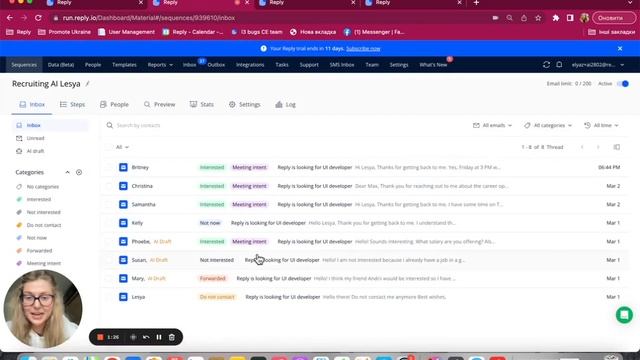Switch to the Steps tab
Screen dimensions: 640x360
(72, 104)
